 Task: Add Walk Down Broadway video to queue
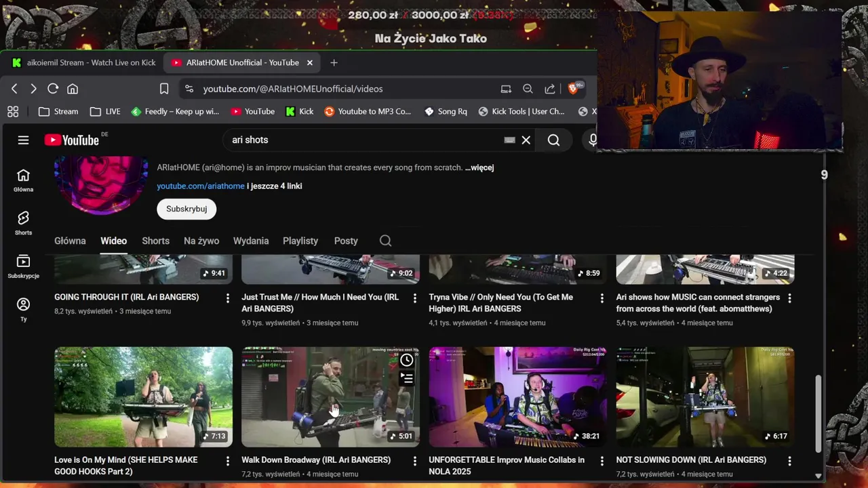(x=406, y=378)
